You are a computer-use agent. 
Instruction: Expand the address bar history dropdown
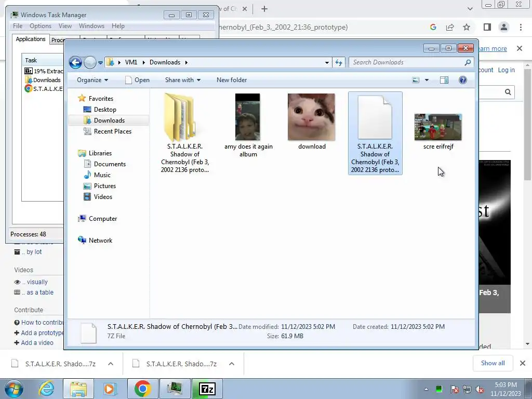327,62
